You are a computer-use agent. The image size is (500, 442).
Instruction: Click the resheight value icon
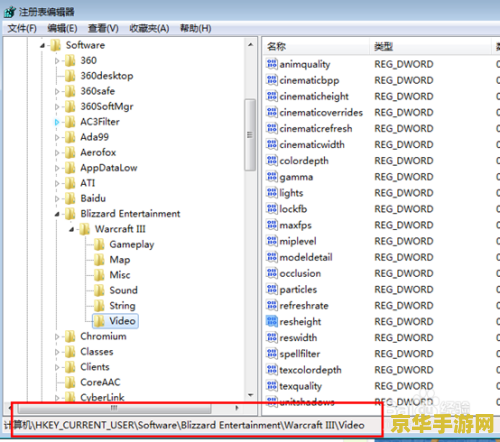(272, 321)
